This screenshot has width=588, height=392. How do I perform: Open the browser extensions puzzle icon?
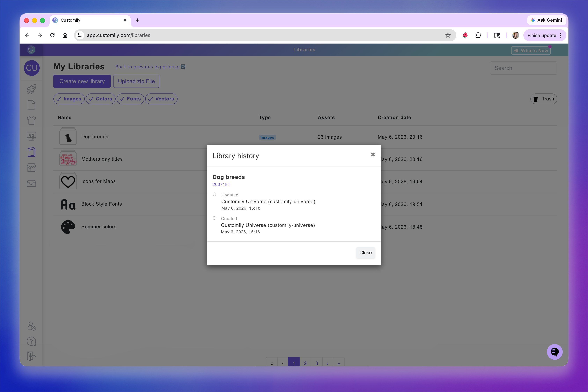coord(478,35)
